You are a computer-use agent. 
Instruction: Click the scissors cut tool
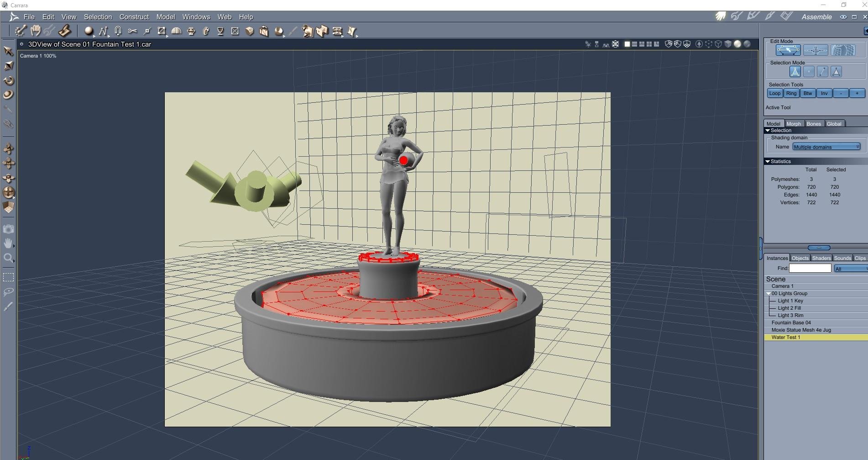132,31
